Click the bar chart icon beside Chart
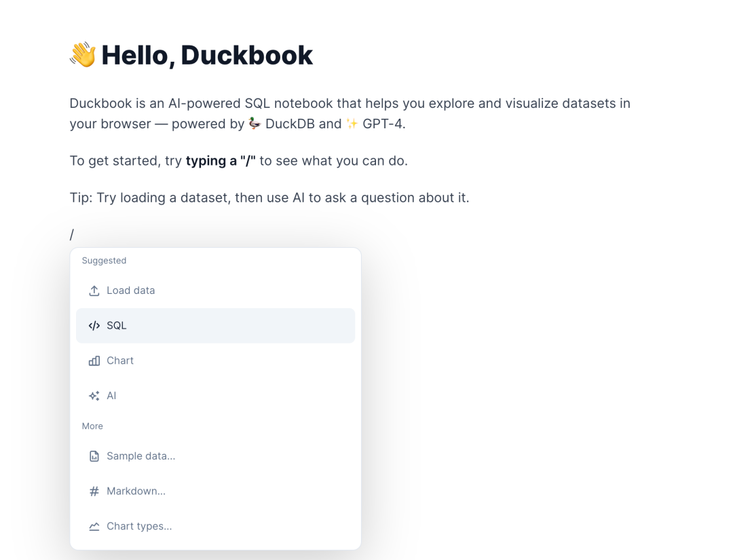The height and width of the screenshot is (560, 733). (x=94, y=361)
